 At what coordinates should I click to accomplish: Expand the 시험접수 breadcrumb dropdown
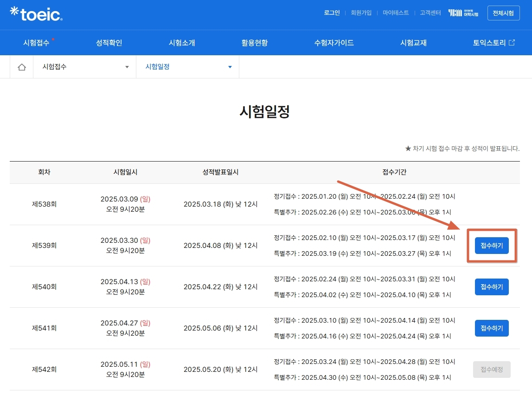coord(84,67)
